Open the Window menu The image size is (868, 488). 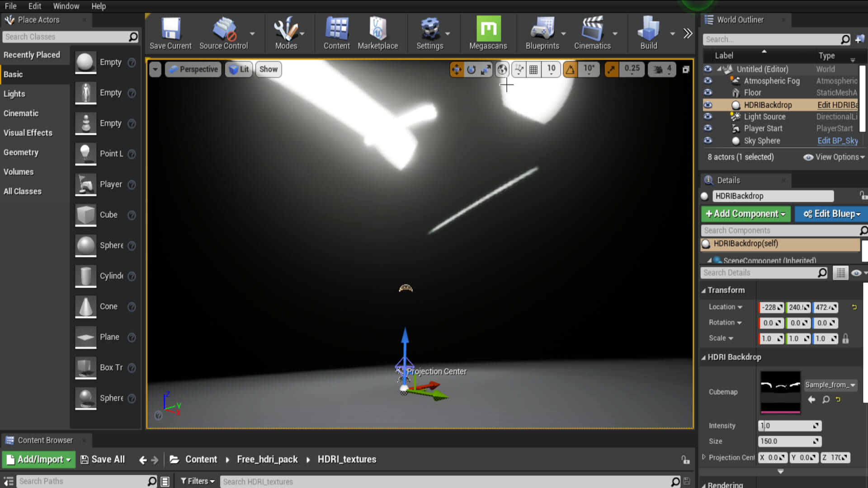66,6
